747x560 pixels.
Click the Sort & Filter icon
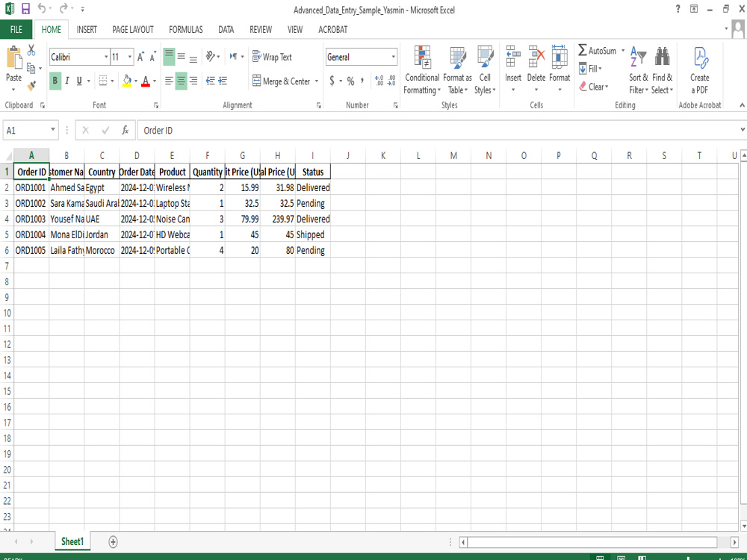click(x=639, y=57)
